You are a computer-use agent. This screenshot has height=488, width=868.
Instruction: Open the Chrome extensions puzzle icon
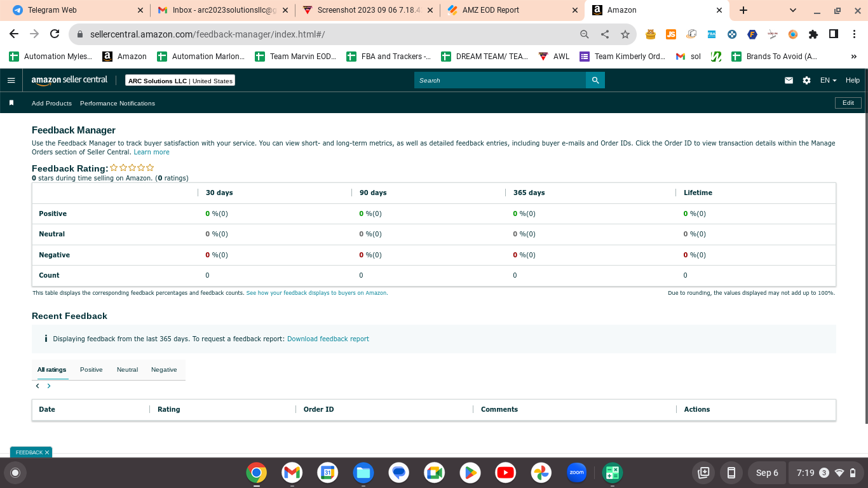813,34
